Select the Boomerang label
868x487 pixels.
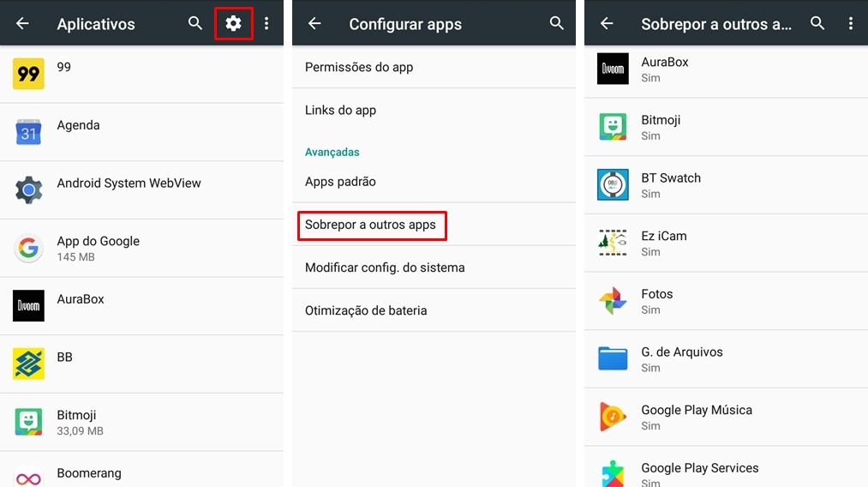click(x=89, y=473)
